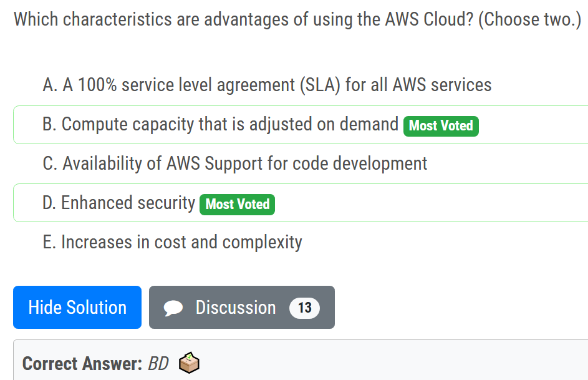The height and width of the screenshot is (380, 588).
Task: Click the letter A option marker
Action: tap(49, 85)
